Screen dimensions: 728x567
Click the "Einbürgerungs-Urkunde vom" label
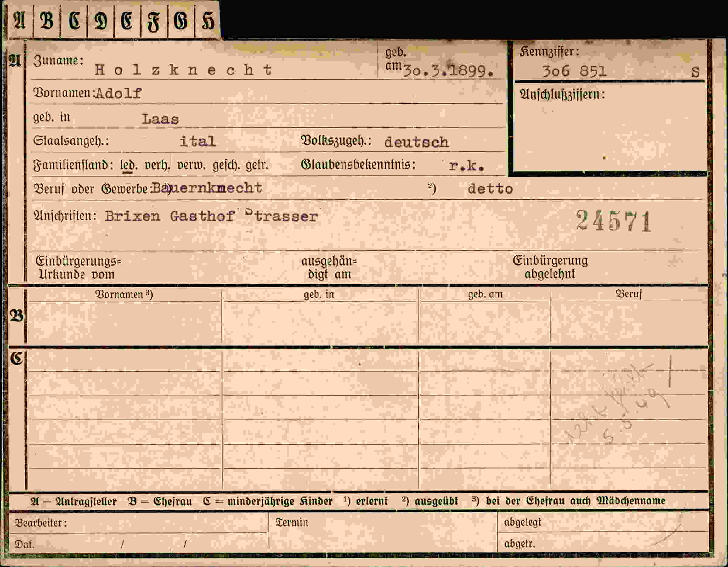coord(78,268)
